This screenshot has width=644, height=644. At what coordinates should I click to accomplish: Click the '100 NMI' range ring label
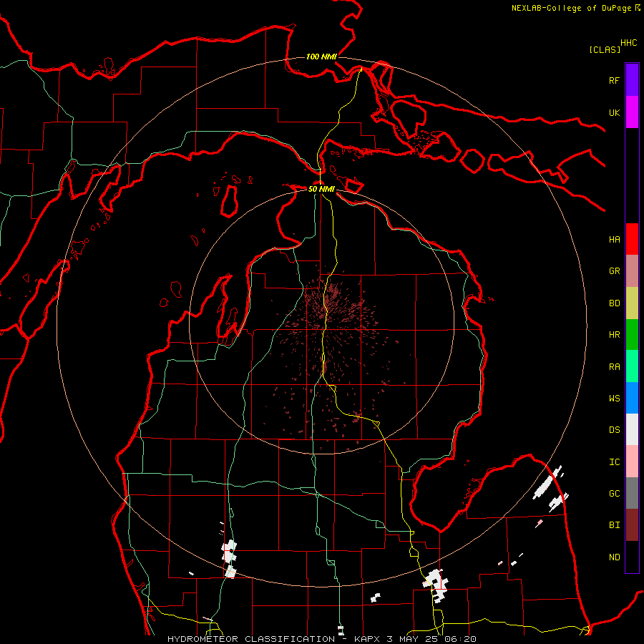click(x=321, y=57)
